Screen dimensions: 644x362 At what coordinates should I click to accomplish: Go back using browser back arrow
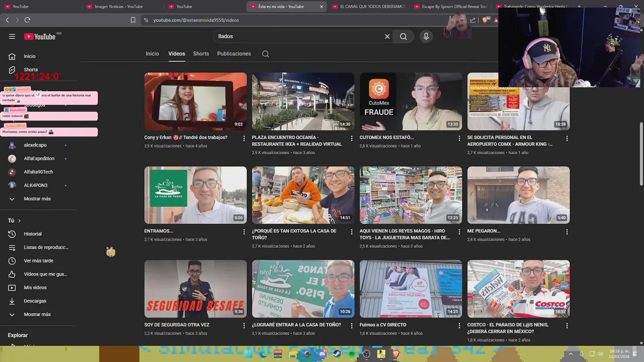[7, 20]
